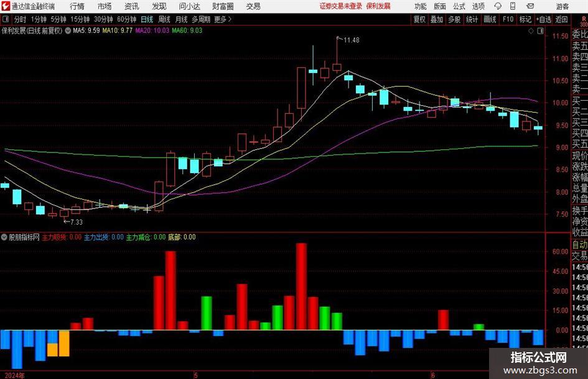Open the mobile phone icon in title bar
This screenshot has width=588, height=379.
click(513, 6)
